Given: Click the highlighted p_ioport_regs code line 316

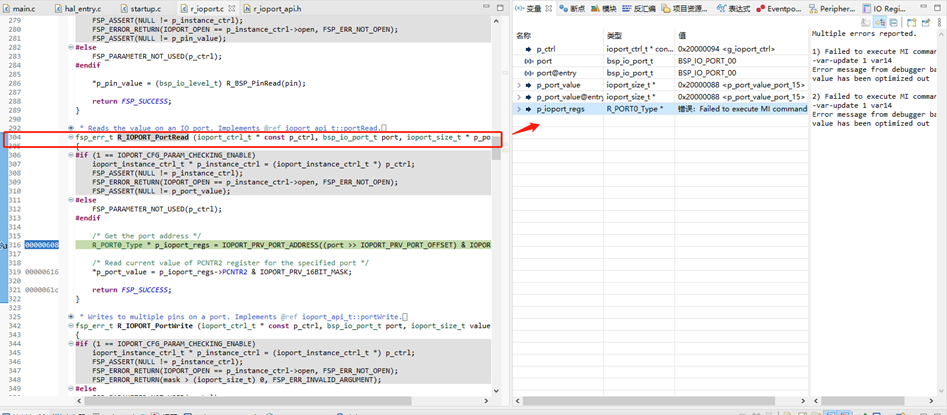Looking at the screenshot, I should [283, 245].
